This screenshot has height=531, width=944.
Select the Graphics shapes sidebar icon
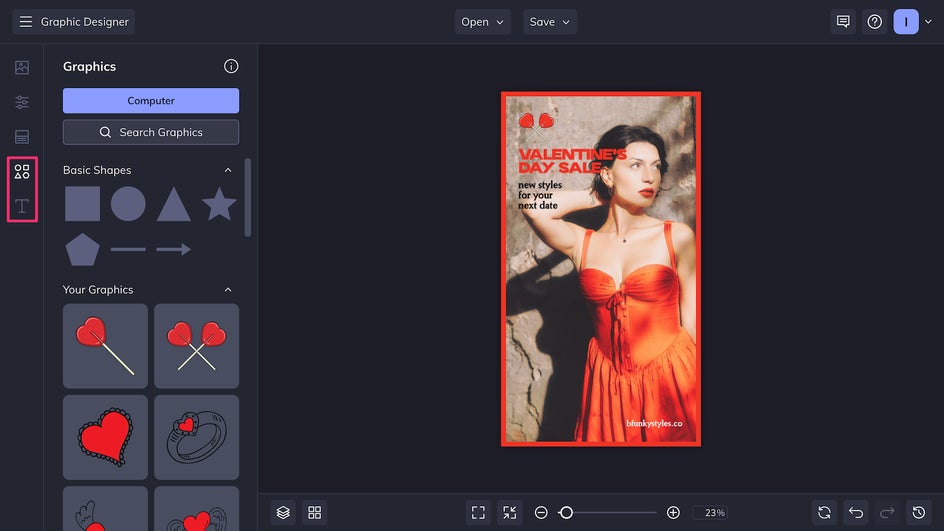(22, 172)
